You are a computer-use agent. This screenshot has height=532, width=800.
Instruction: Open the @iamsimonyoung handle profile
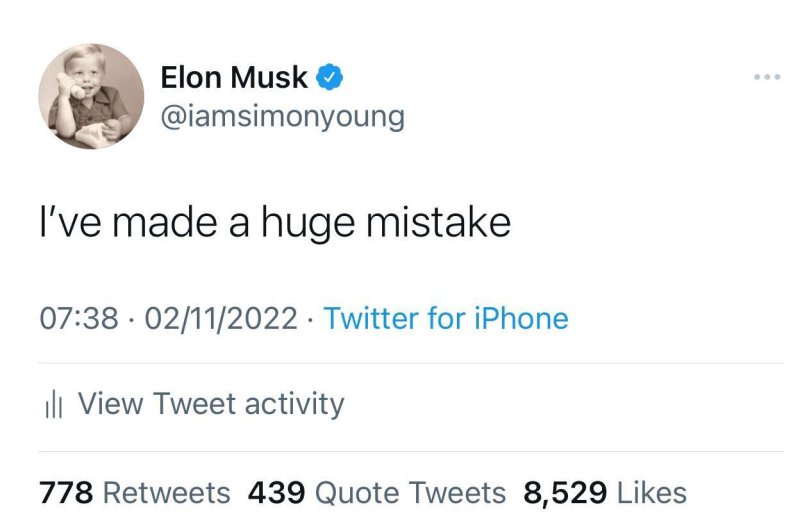pos(282,116)
